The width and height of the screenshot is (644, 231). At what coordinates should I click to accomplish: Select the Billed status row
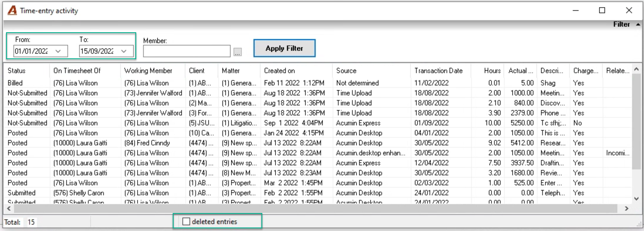tap(318, 83)
